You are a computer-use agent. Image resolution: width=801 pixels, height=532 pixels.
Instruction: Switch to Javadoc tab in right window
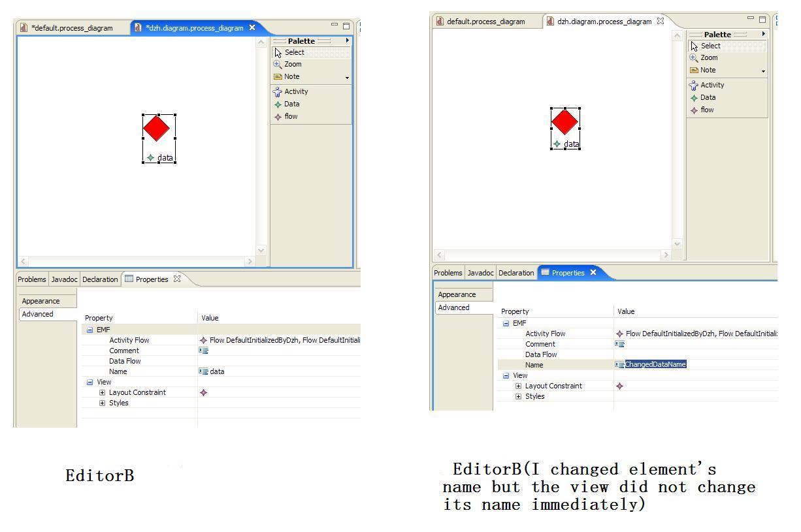point(480,273)
